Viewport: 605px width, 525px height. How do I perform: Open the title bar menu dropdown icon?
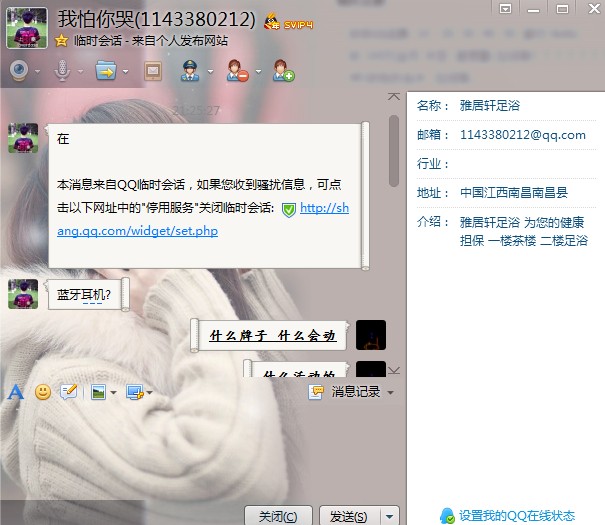point(505,8)
